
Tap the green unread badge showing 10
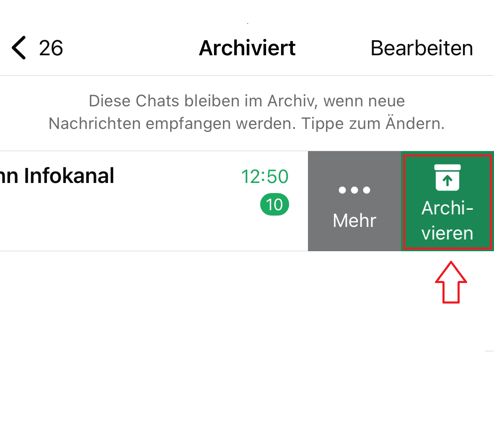pos(274,205)
